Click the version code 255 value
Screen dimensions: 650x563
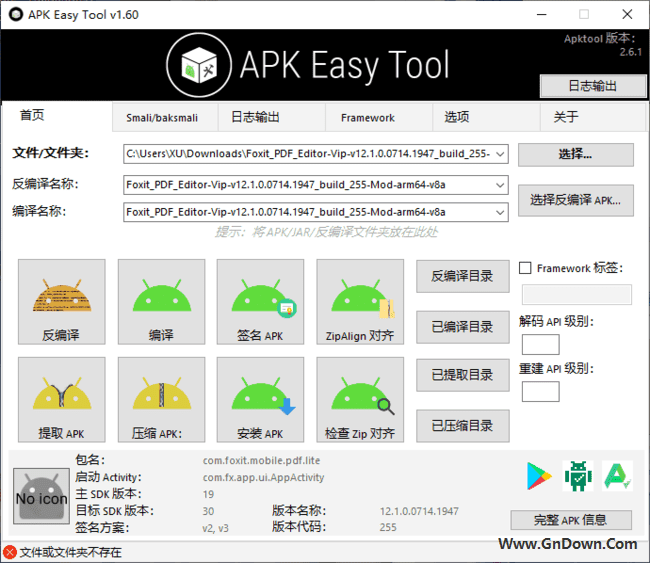coord(388,527)
